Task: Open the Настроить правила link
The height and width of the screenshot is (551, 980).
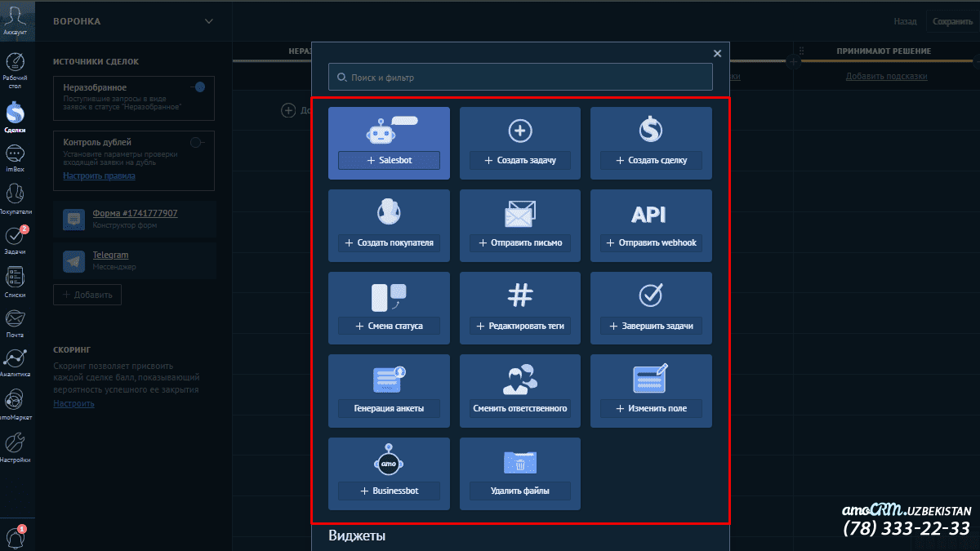Action: [99, 176]
